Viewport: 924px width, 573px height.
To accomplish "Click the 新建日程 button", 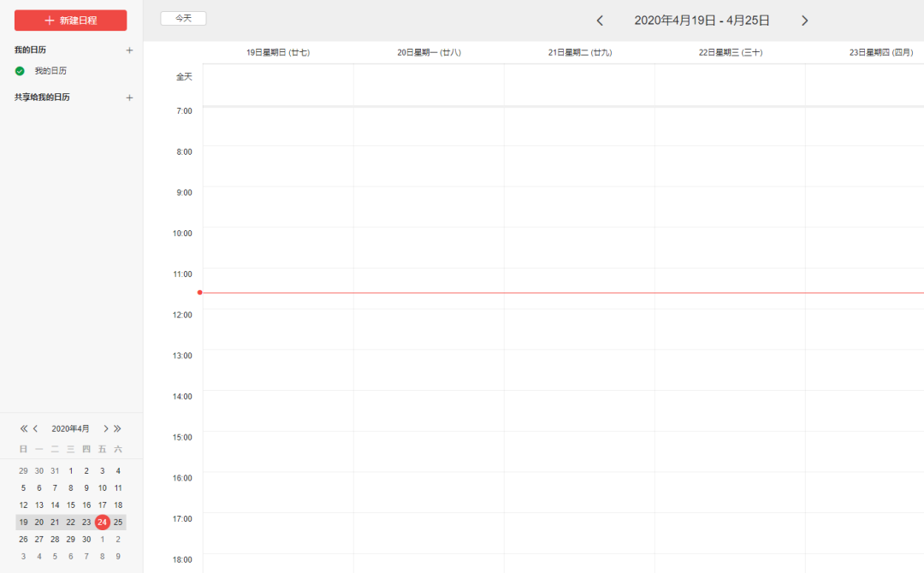I will [70, 20].
